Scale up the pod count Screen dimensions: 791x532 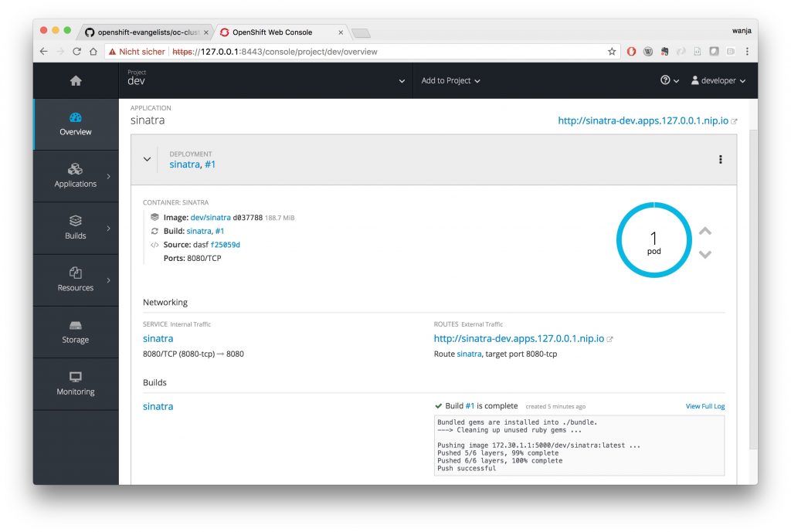(704, 231)
